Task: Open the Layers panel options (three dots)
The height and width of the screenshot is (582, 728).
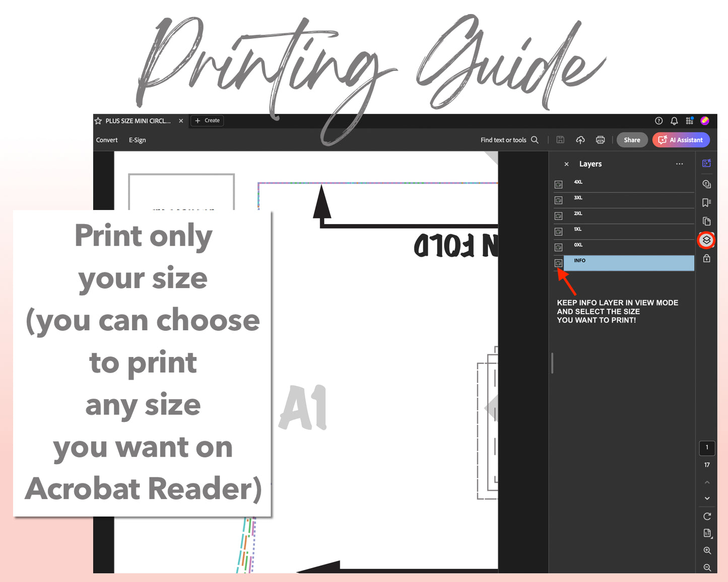Action: [x=679, y=164]
